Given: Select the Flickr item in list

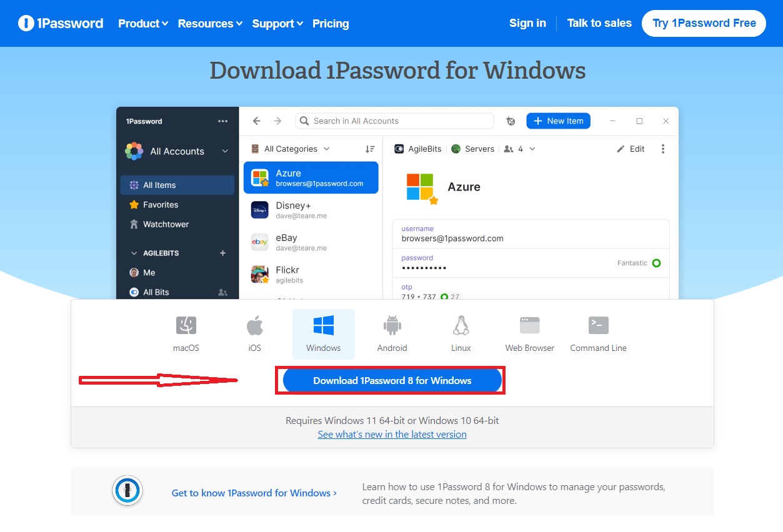Looking at the screenshot, I should click(311, 275).
